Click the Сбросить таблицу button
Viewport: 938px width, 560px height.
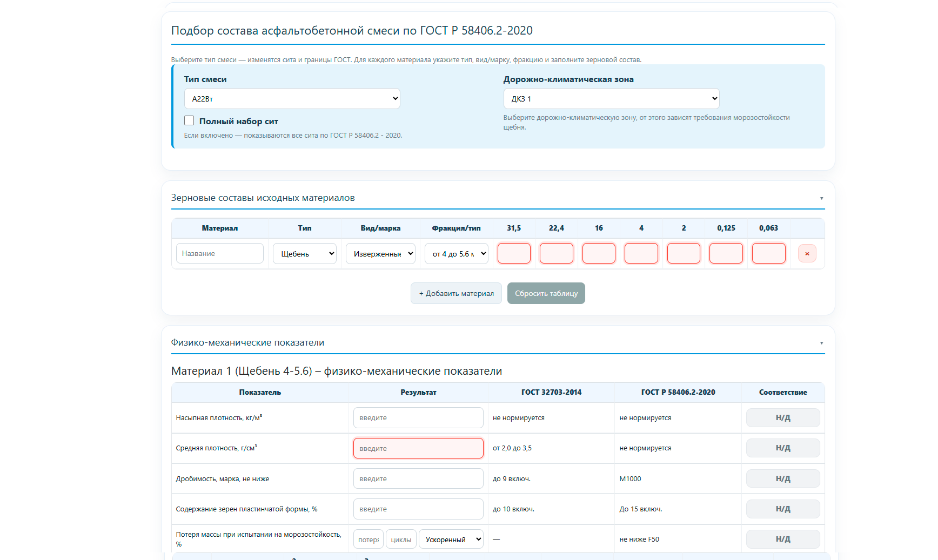click(546, 293)
